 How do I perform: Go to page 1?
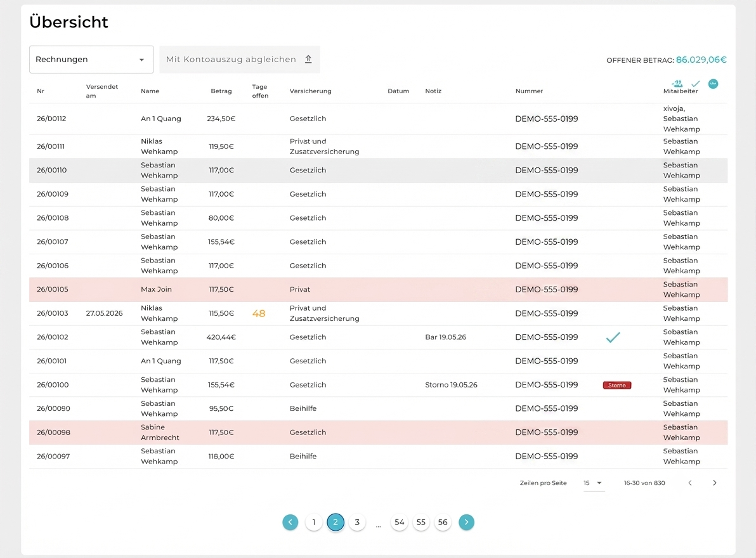coord(314,522)
